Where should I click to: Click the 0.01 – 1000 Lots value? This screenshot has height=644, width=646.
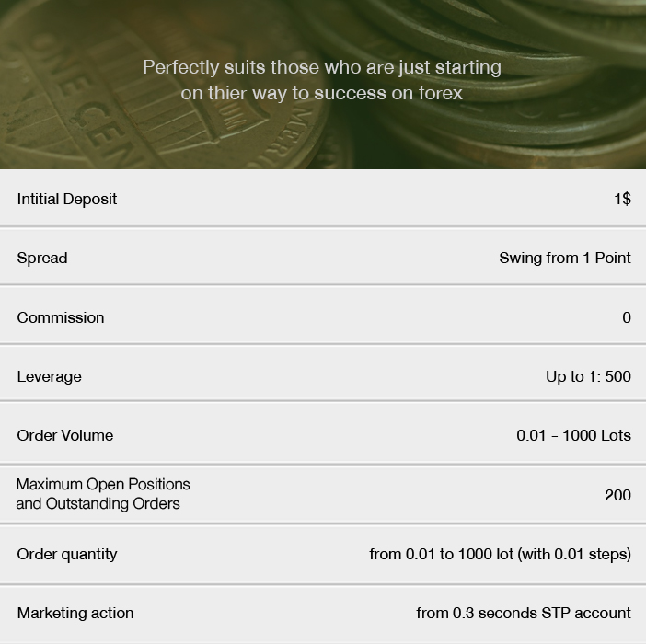[x=574, y=436]
